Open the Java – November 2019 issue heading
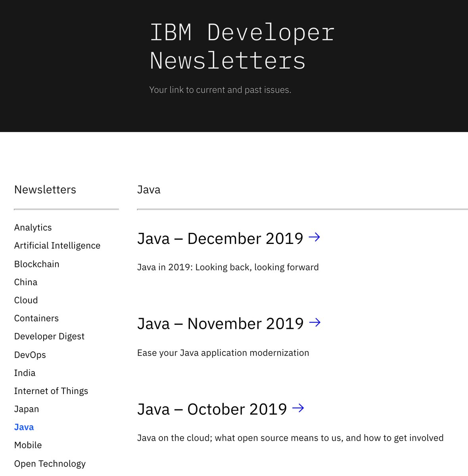 [221, 324]
